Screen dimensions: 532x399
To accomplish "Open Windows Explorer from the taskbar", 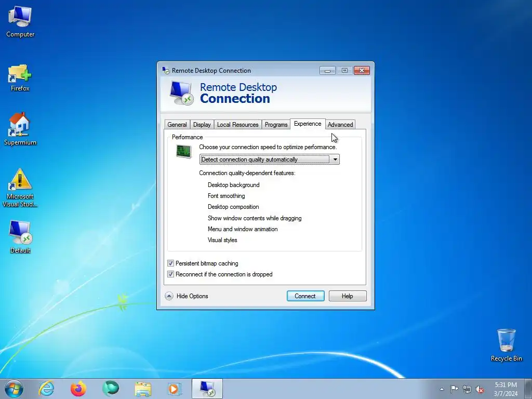I will tap(143, 389).
